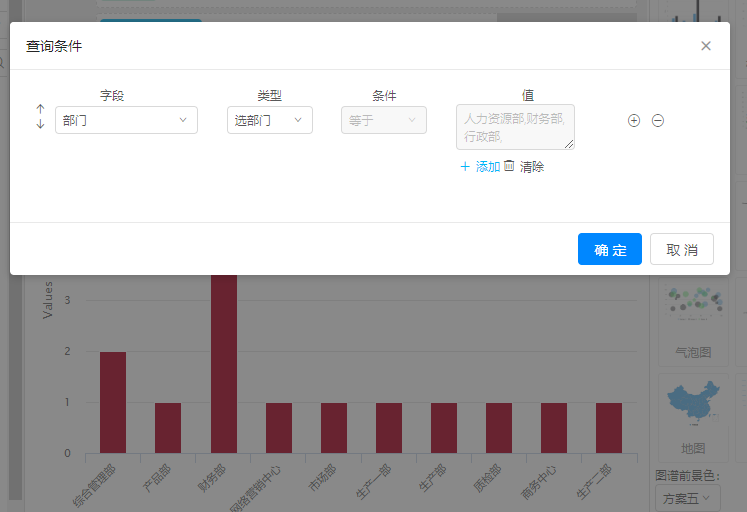Image resolution: width=747 pixels, height=512 pixels.
Task: Click the 综合管理部 bar in the chart
Action: [113, 402]
